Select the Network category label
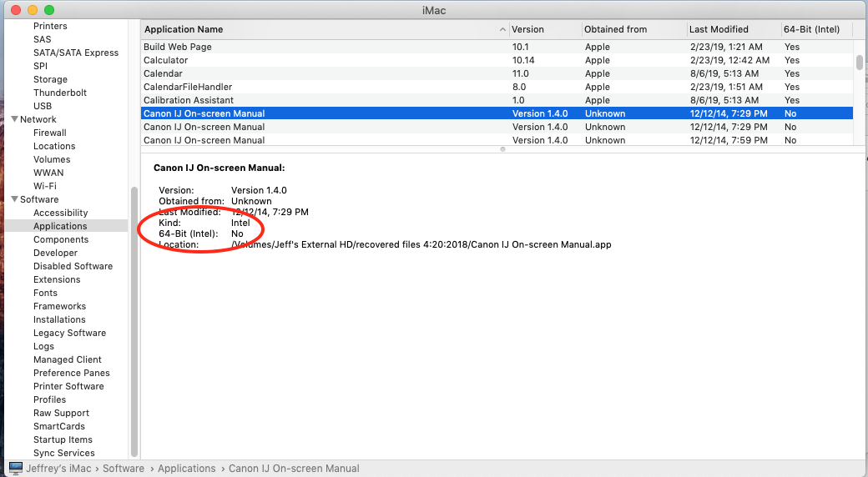Viewport: 868px width, 477px height. [x=38, y=119]
